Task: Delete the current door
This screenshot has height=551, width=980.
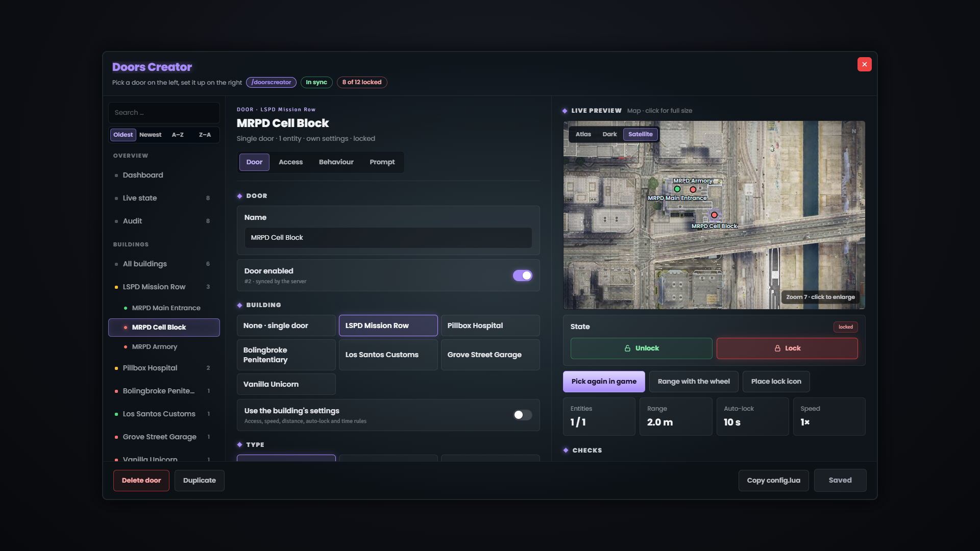Action: tap(141, 481)
